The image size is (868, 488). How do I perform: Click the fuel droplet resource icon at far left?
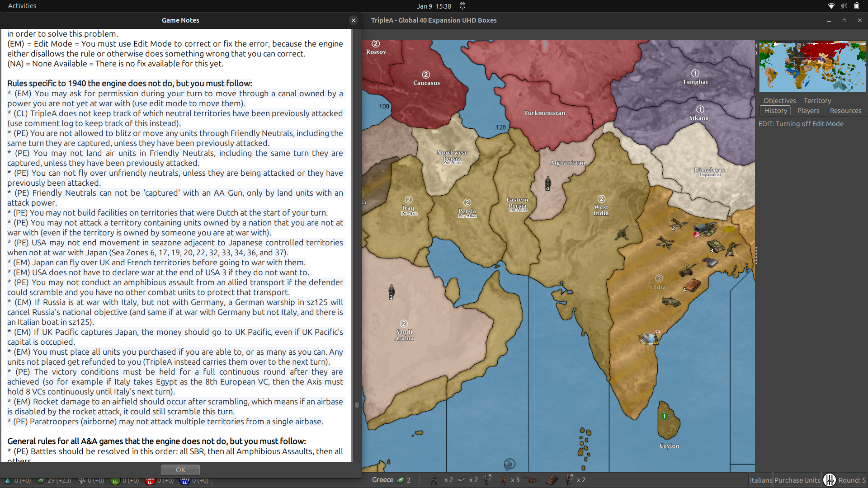(8, 481)
